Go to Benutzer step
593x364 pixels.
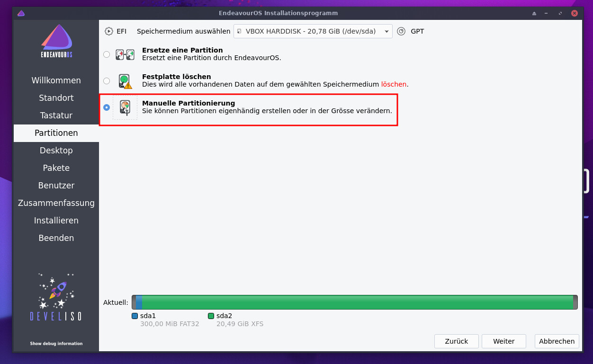[x=56, y=186]
